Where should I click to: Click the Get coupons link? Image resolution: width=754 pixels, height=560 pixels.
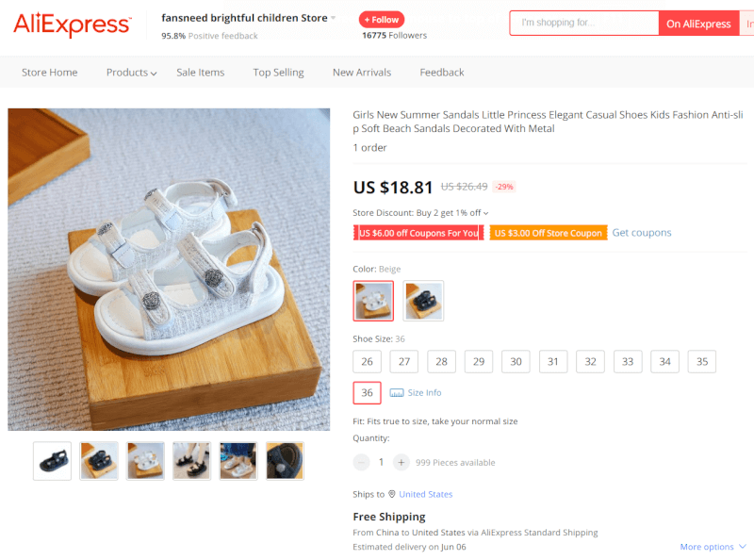click(642, 232)
